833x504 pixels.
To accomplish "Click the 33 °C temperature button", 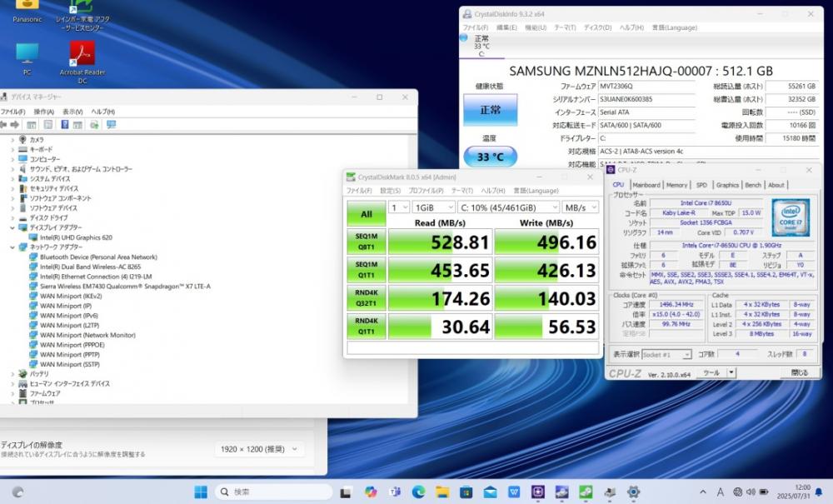I will 491,157.
